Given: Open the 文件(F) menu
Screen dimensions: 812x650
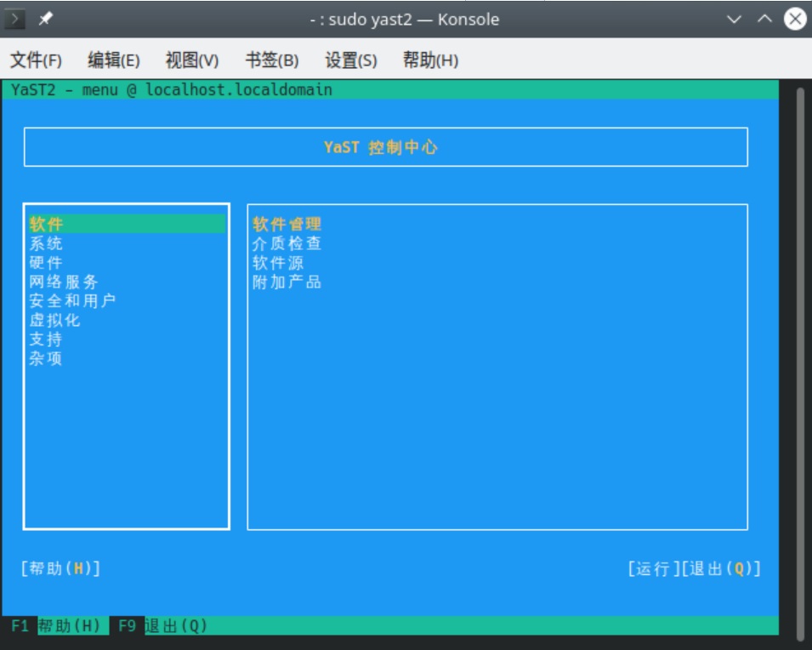Looking at the screenshot, I should tap(36, 60).
